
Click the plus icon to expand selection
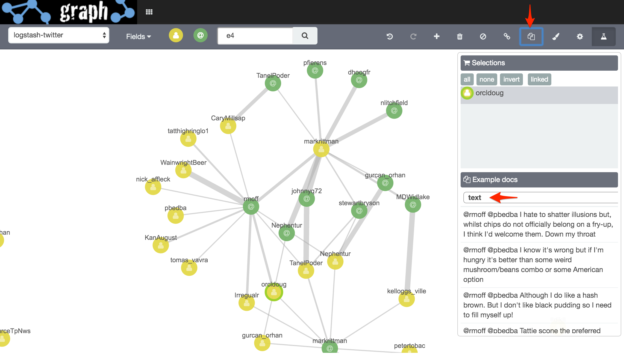point(437,36)
